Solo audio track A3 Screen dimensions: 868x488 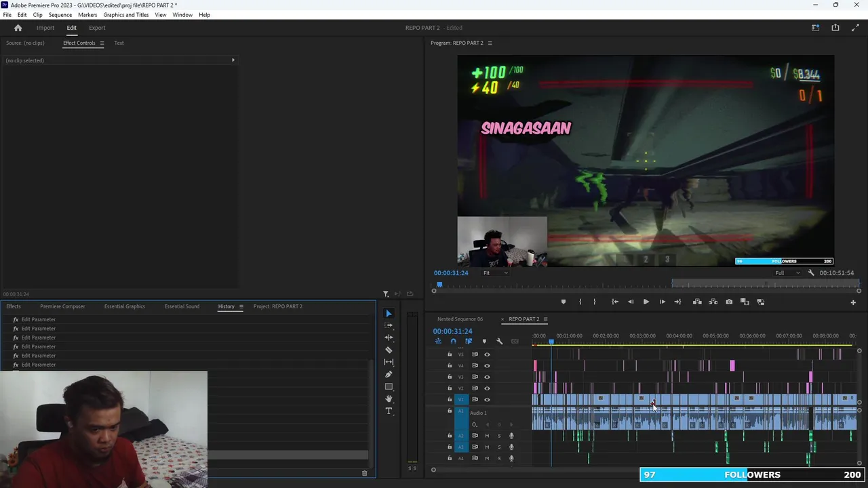(499, 447)
